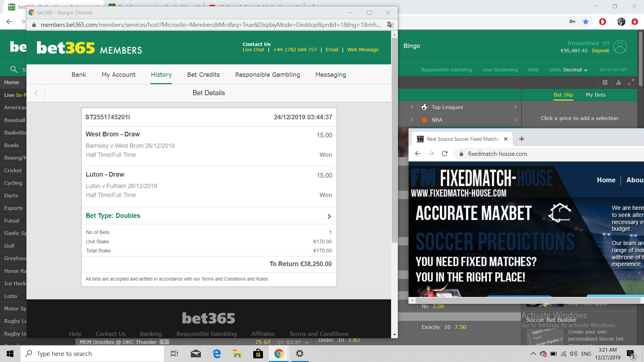This screenshot has width=644, height=362.
Task: Go back in fixedmatch-house browser window
Action: tap(418, 154)
